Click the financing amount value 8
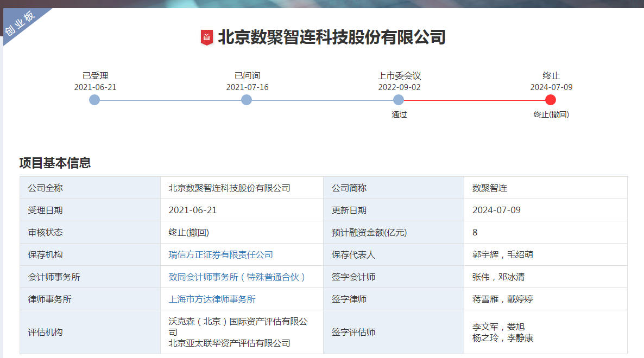 click(475, 233)
